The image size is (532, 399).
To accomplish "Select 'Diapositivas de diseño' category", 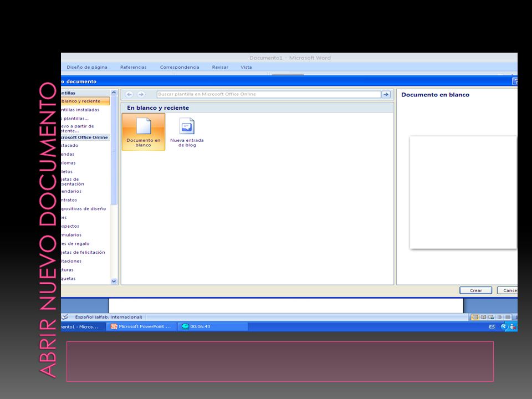I will (84, 209).
